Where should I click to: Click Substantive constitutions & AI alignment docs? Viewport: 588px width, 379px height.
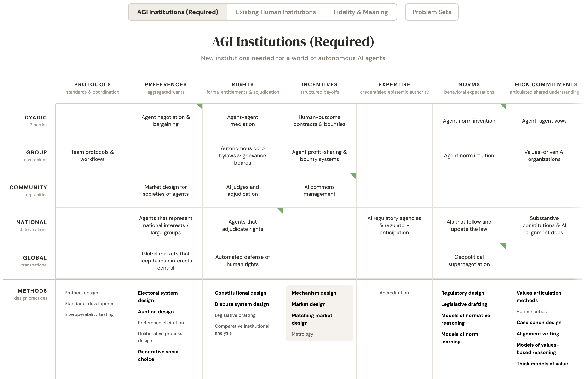(x=544, y=225)
